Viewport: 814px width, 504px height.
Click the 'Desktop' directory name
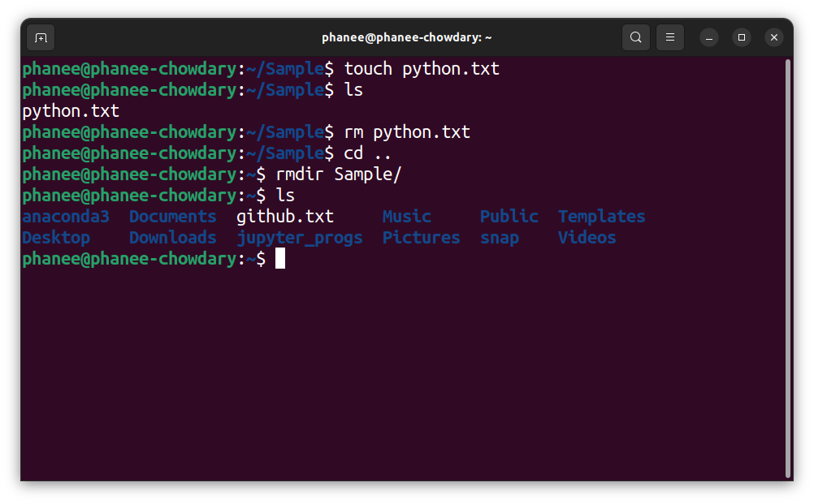[x=56, y=238]
